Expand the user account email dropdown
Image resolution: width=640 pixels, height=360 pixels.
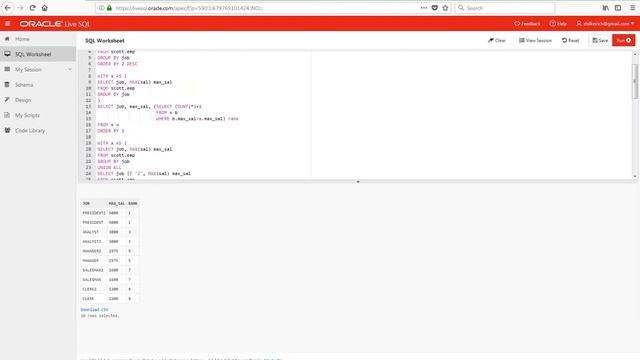[605, 24]
